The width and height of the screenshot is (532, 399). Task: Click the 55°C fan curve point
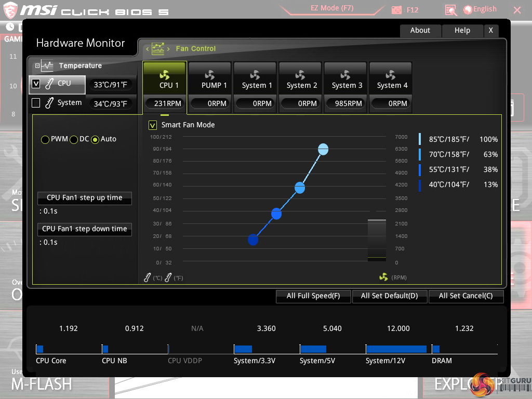tap(276, 214)
